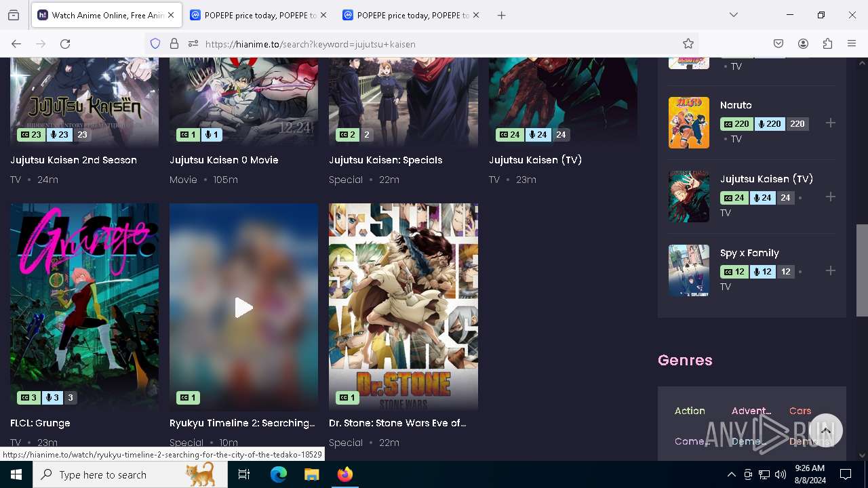868x488 pixels.
Task: Open Jujutsu Kaisen 0 Movie title link
Action: (224, 160)
